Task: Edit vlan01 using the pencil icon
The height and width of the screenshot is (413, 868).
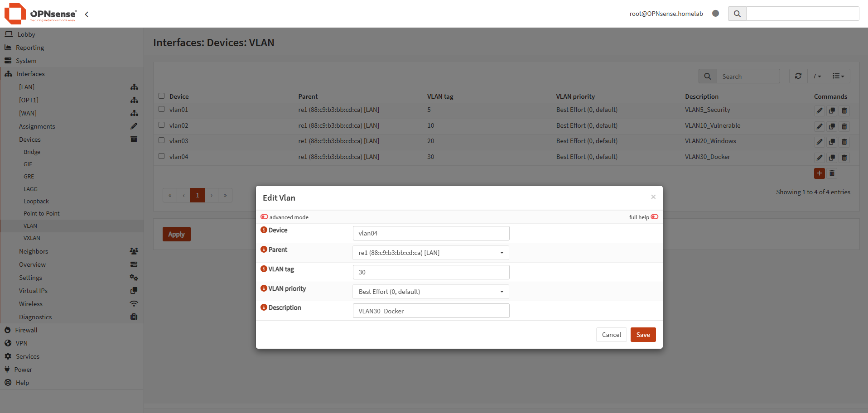Action: [819, 110]
